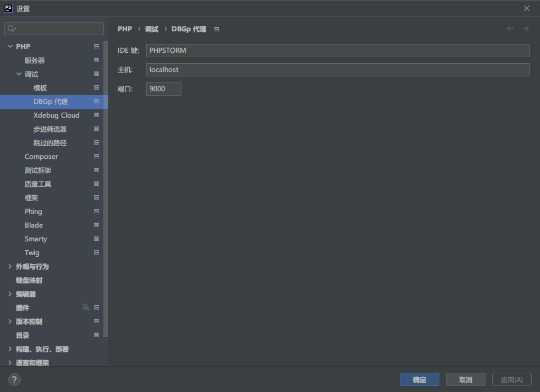Collapse the 调试 tree node
The image size is (540, 392).
click(19, 74)
